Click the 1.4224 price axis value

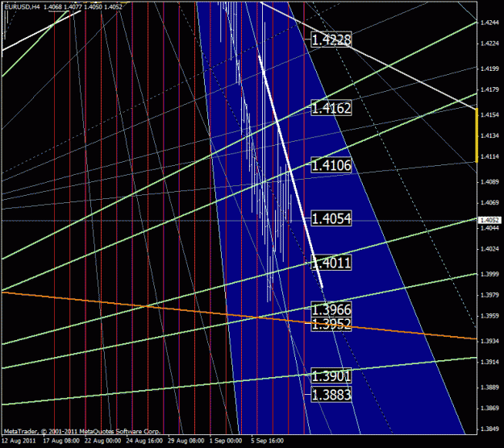coord(489,44)
